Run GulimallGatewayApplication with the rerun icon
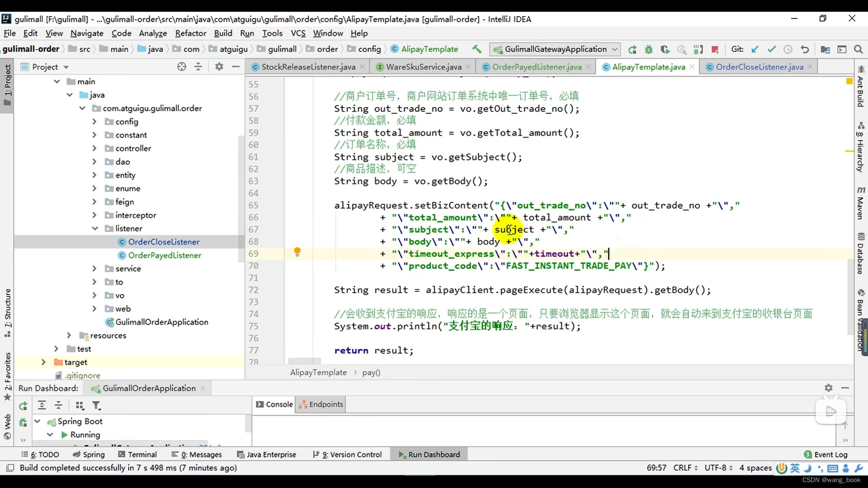The height and width of the screenshot is (488, 868). click(632, 49)
